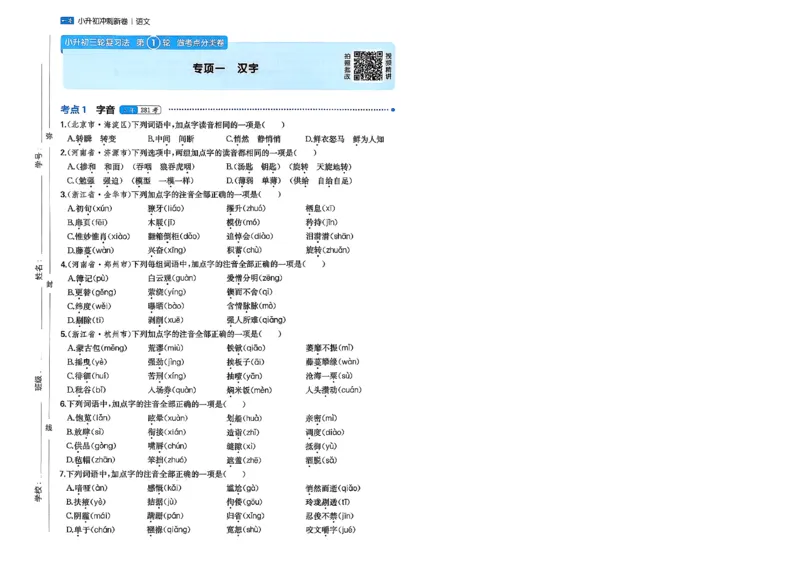This screenshot has height=566, width=800.
Task: Click "旋转(zhuǎn)" in question 3
Action: coord(328,250)
